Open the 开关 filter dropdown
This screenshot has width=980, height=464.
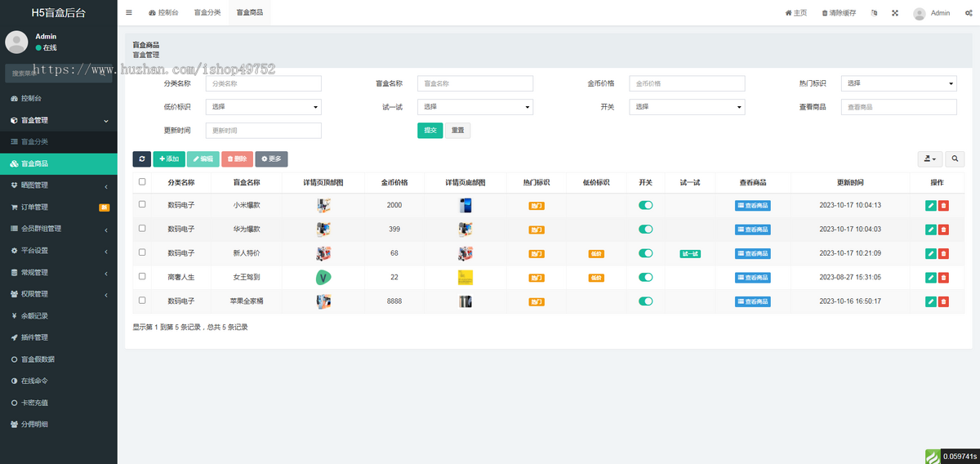pos(687,107)
